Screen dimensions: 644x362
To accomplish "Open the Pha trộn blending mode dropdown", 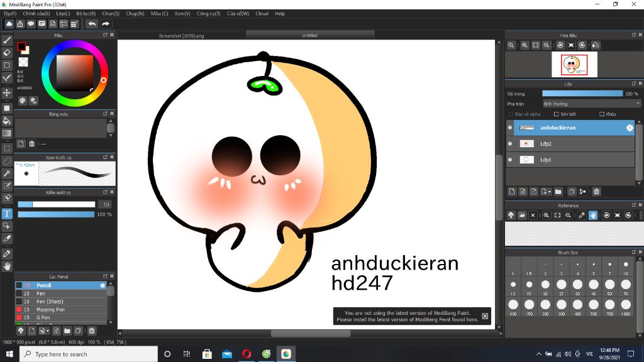I will (591, 104).
